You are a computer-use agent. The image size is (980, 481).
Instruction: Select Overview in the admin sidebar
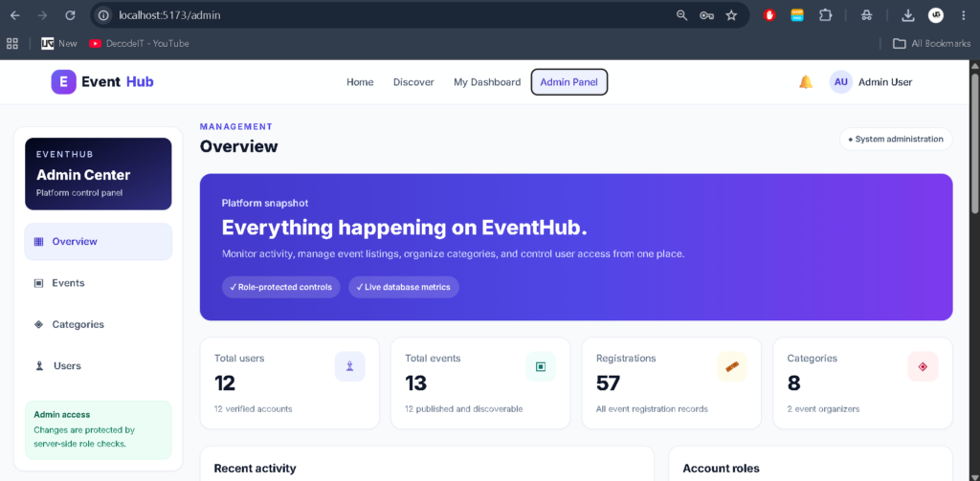(99, 242)
